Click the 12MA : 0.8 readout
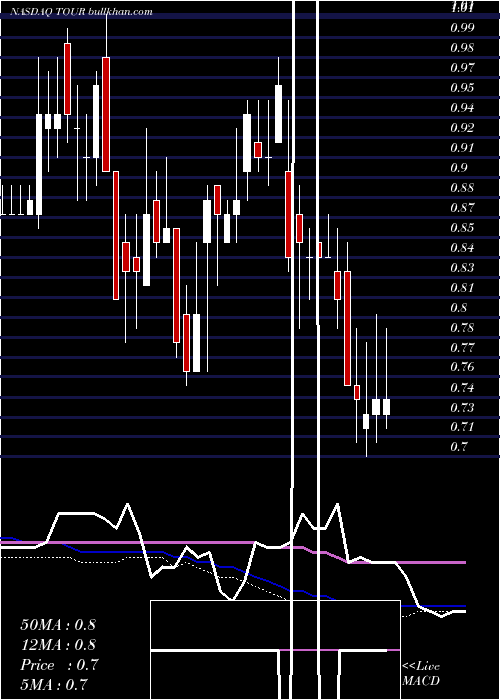Screen dimensions: 500x700 [x=58, y=645]
